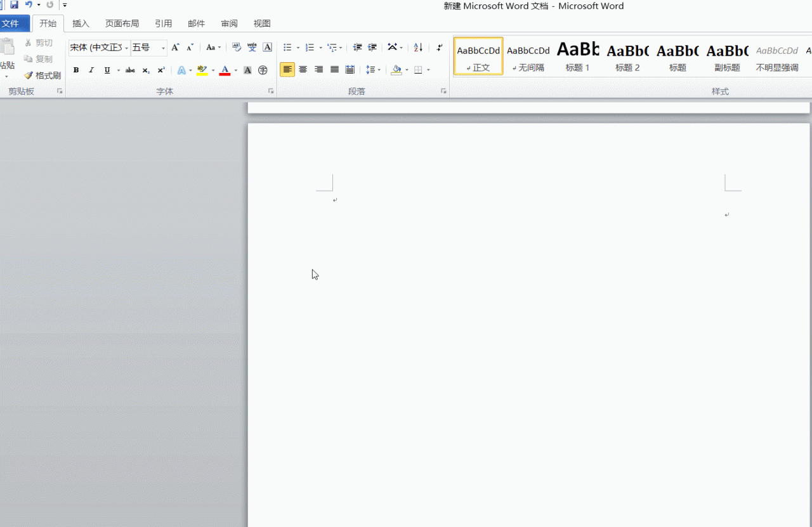Expand the numbering library arrow
This screenshot has height=527, width=812.
coord(320,48)
